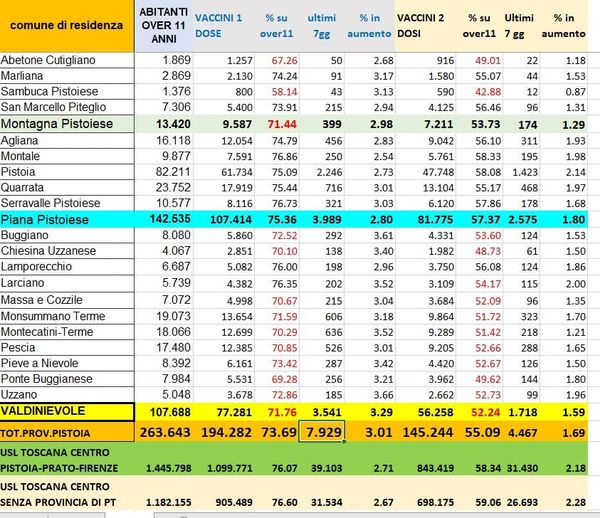
Task: Click the 'Sambuca Pistoiese' cell
Action: (67, 91)
